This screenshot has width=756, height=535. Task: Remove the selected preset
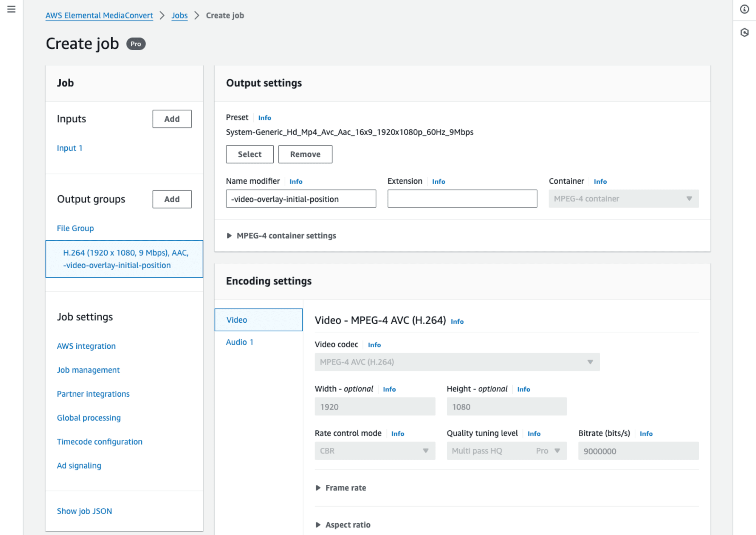tap(305, 154)
